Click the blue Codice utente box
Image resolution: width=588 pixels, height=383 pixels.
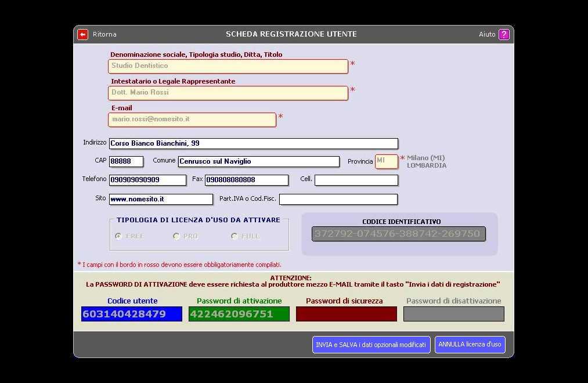point(132,314)
